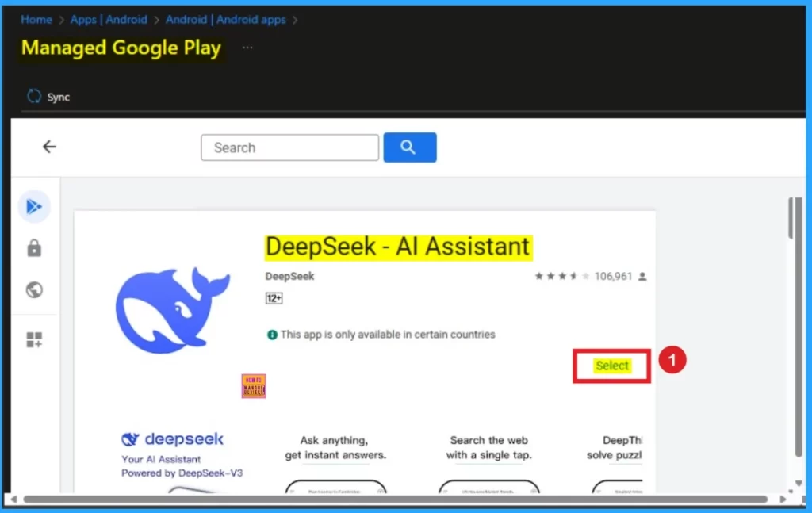The image size is (812, 513).
Task: Open the 'Ask anything' screenshot thumbnail
Action: [335, 463]
